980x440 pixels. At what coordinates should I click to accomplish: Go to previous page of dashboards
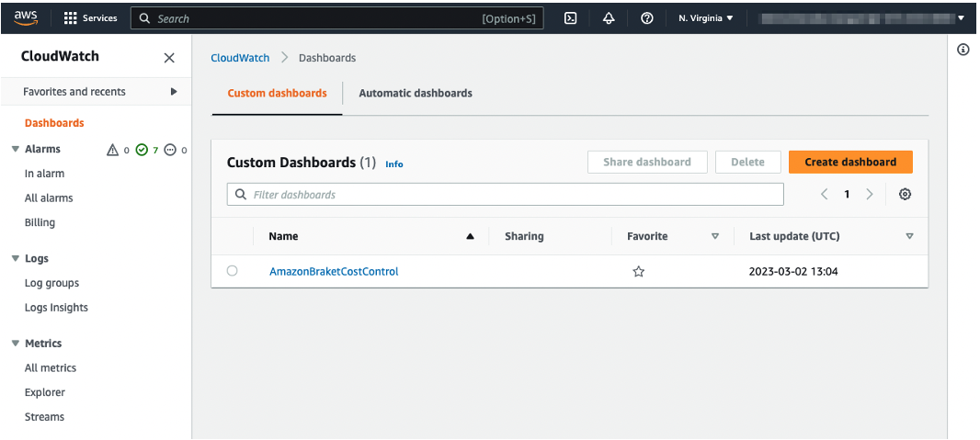(x=825, y=194)
